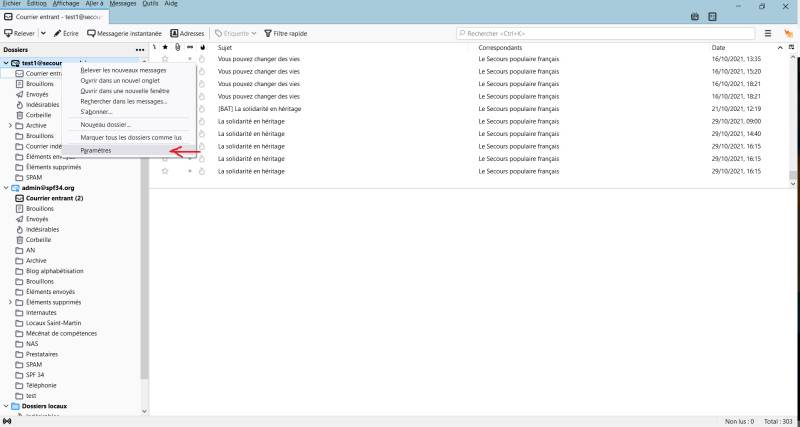Open the column picker icon beside Date
800x427 pixels.
791,47
